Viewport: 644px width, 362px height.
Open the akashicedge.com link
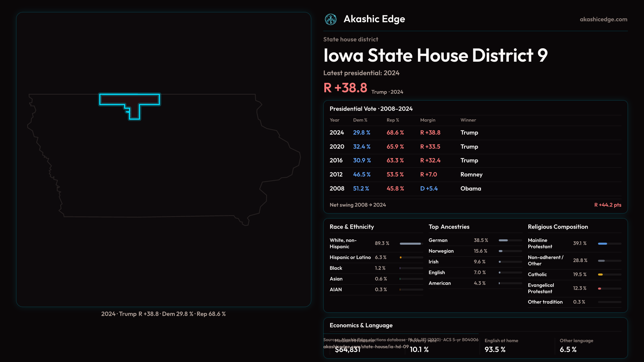pos(603,19)
